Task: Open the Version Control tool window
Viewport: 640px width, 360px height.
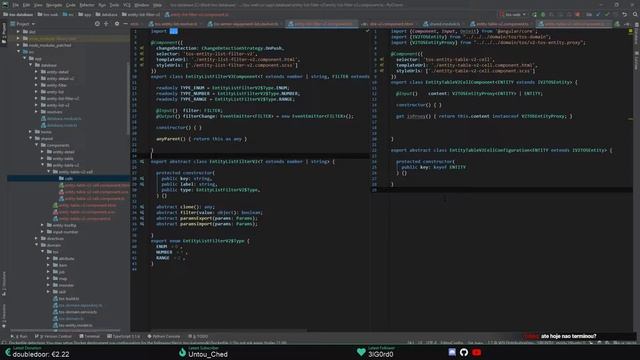Action: [53, 336]
